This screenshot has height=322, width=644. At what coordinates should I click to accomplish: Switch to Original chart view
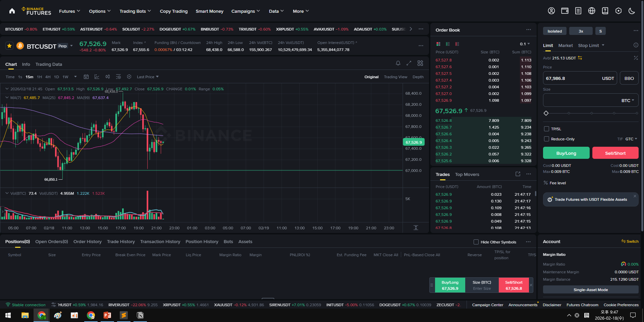(371, 77)
